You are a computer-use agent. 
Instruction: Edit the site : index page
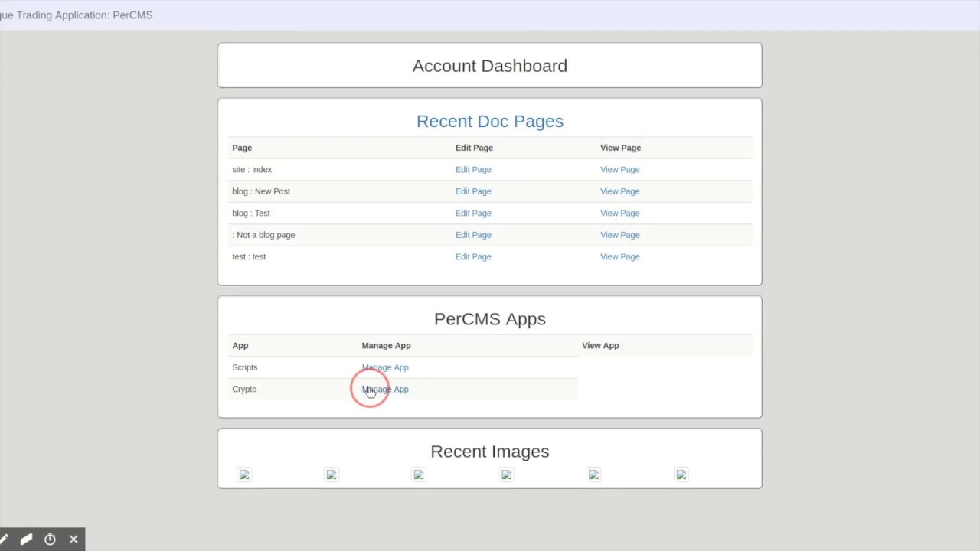(x=473, y=169)
